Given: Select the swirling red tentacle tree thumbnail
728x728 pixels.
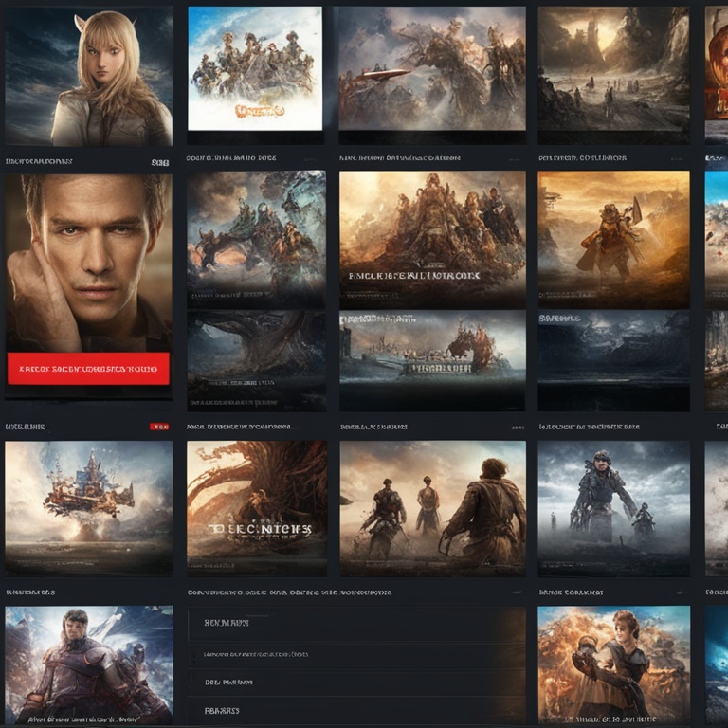Looking at the screenshot, I should [257, 509].
